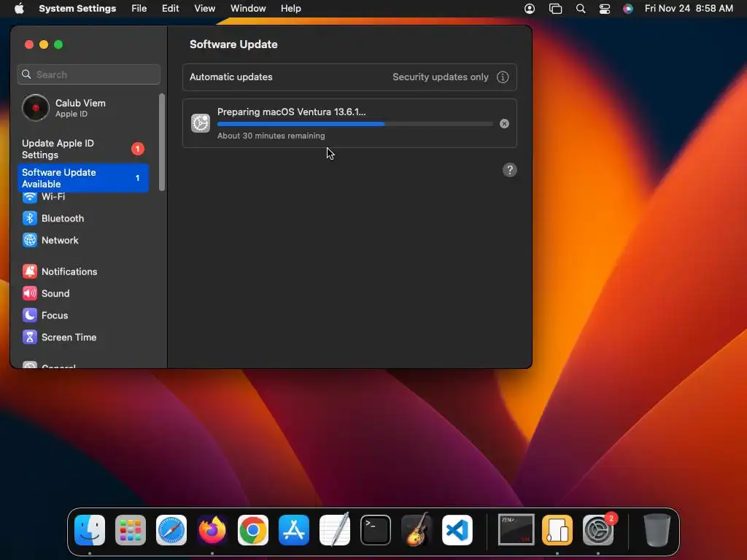The height and width of the screenshot is (560, 747).
Task: Open Bluetooth settings in sidebar
Action: pyautogui.click(x=53, y=218)
